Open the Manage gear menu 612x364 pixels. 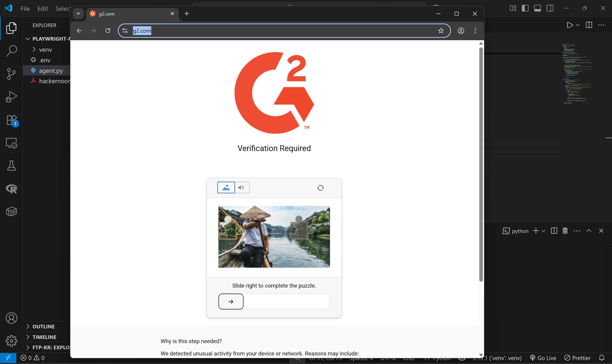click(x=11, y=341)
